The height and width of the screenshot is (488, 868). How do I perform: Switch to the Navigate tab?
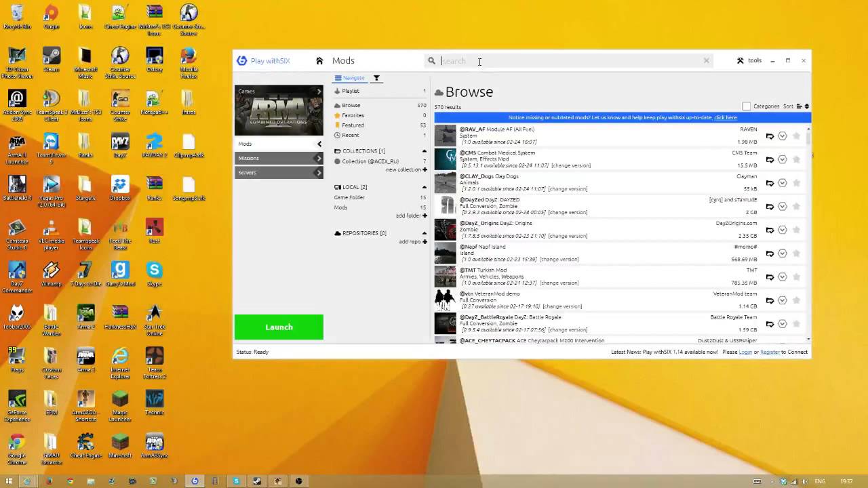pos(349,78)
